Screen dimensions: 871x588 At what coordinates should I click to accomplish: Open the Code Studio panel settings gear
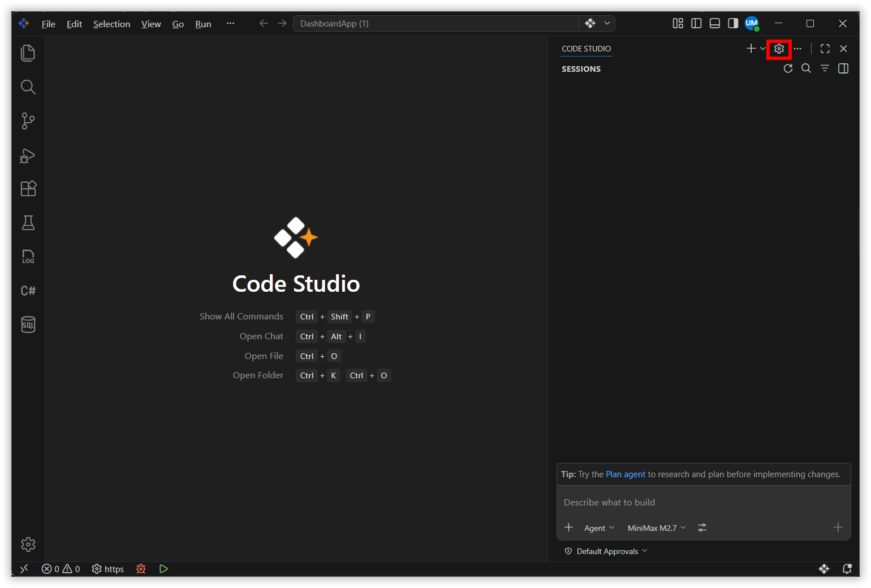click(779, 49)
